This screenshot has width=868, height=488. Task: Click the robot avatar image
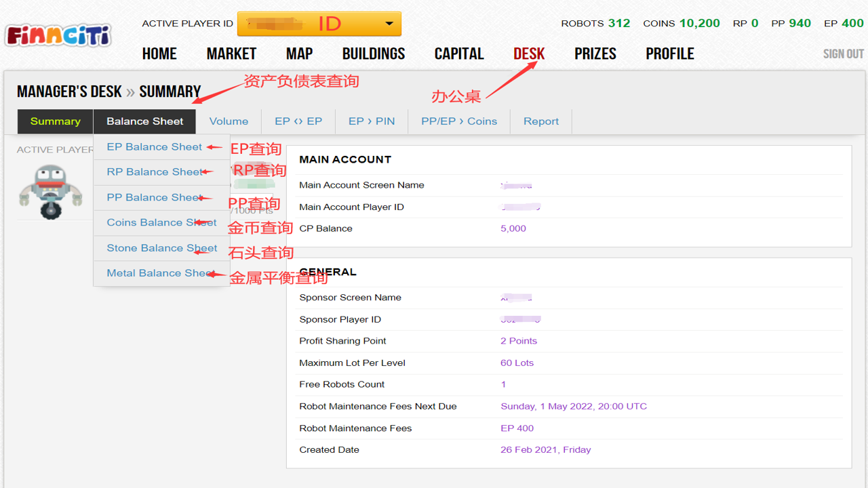pos(50,192)
